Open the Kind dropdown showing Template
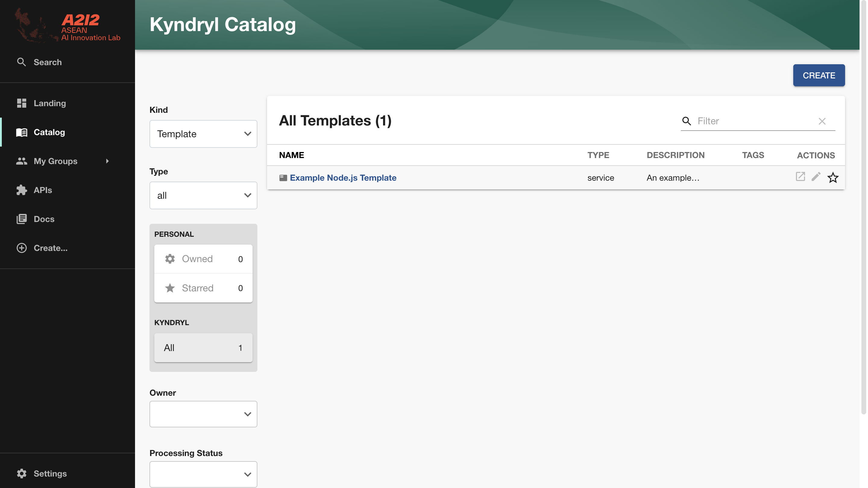The height and width of the screenshot is (488, 868). pyautogui.click(x=203, y=134)
